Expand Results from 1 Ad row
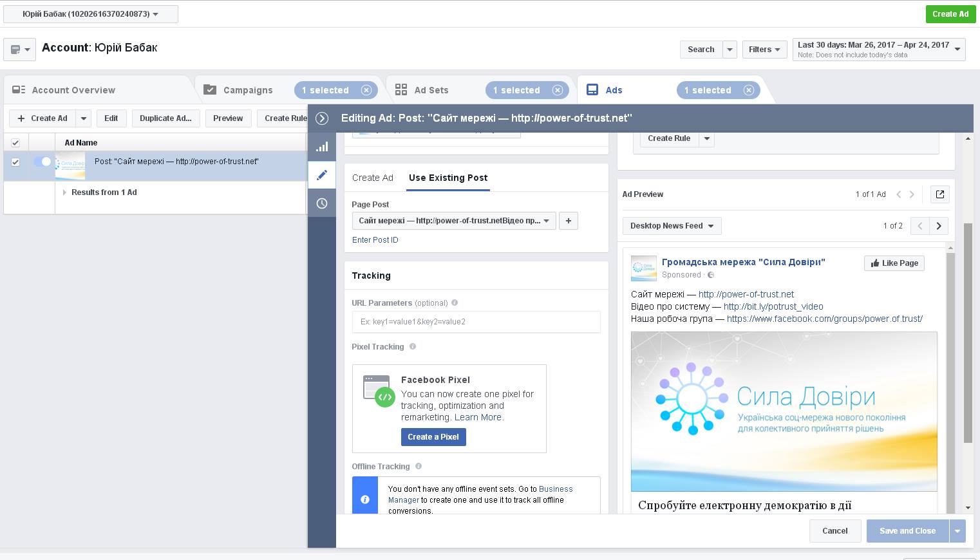This screenshot has width=980, height=560. pyautogui.click(x=64, y=192)
